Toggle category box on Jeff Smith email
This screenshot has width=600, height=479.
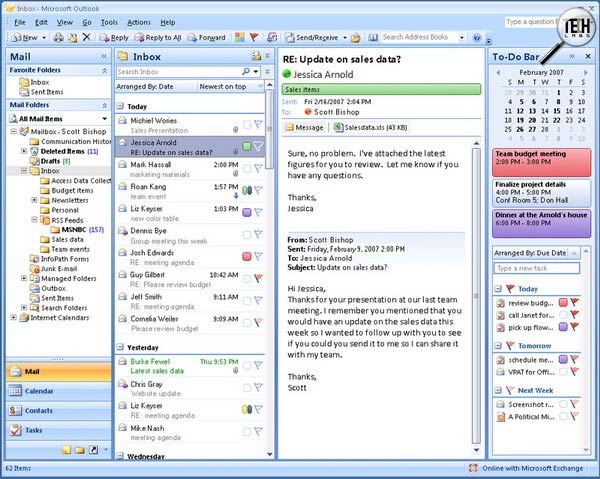click(247, 301)
